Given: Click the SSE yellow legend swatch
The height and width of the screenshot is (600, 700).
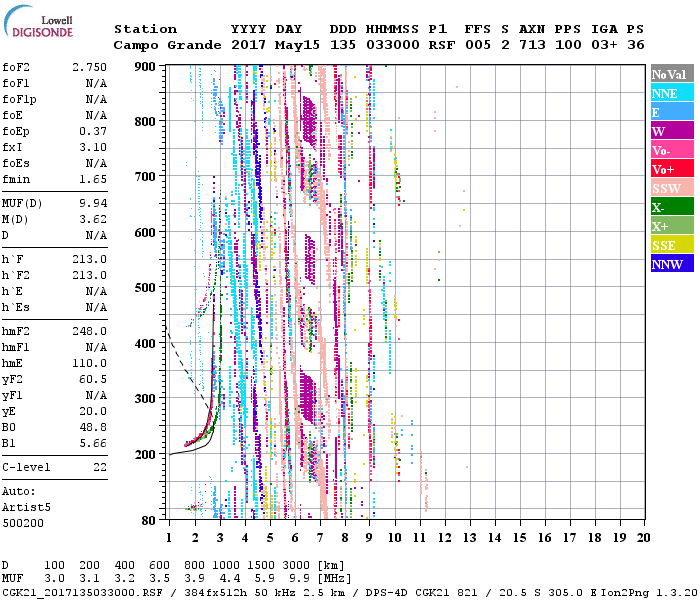Looking at the screenshot, I should pos(671,245).
